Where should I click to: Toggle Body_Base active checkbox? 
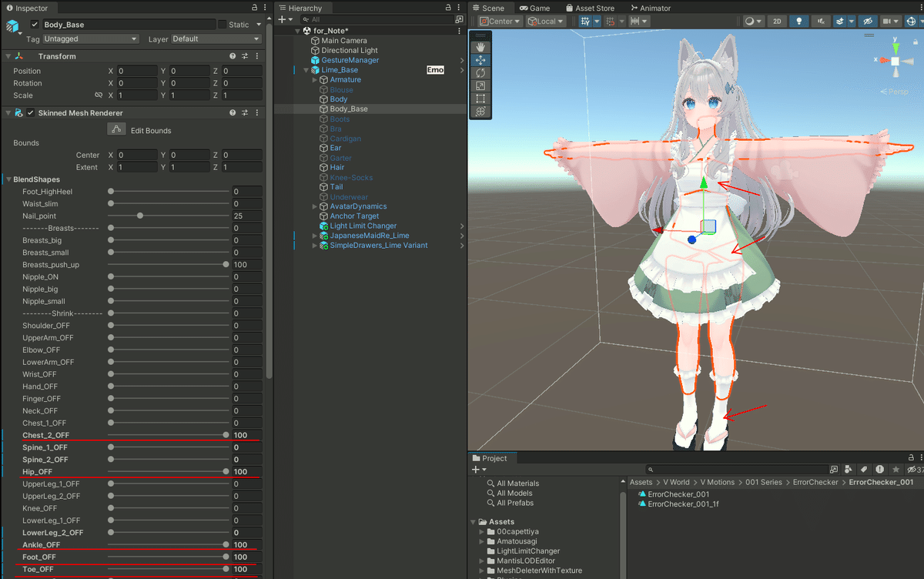tap(35, 25)
